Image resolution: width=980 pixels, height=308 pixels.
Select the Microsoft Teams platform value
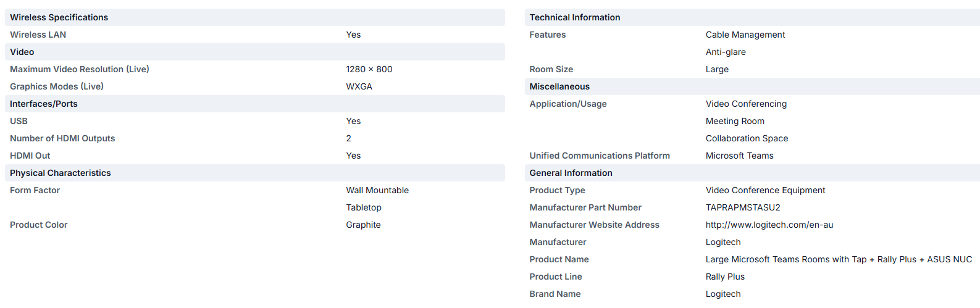[739, 156]
